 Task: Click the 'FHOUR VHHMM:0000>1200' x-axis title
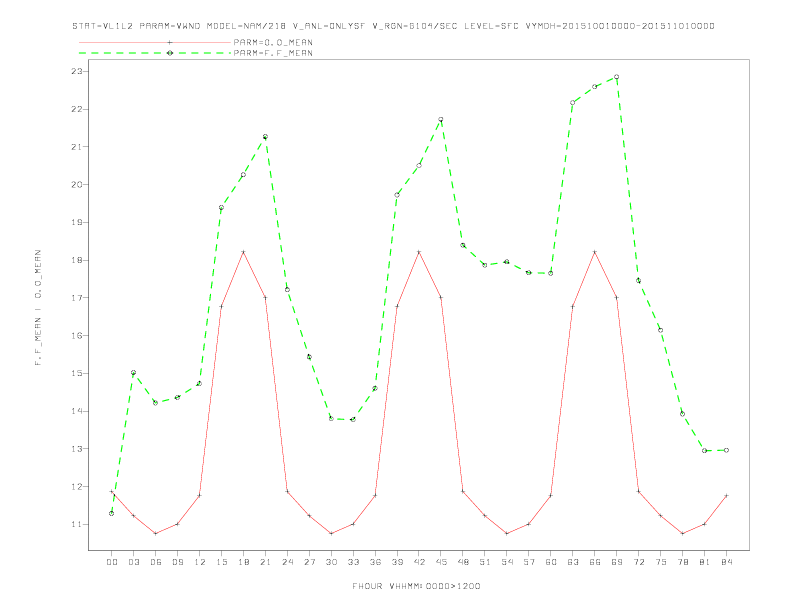(416, 586)
